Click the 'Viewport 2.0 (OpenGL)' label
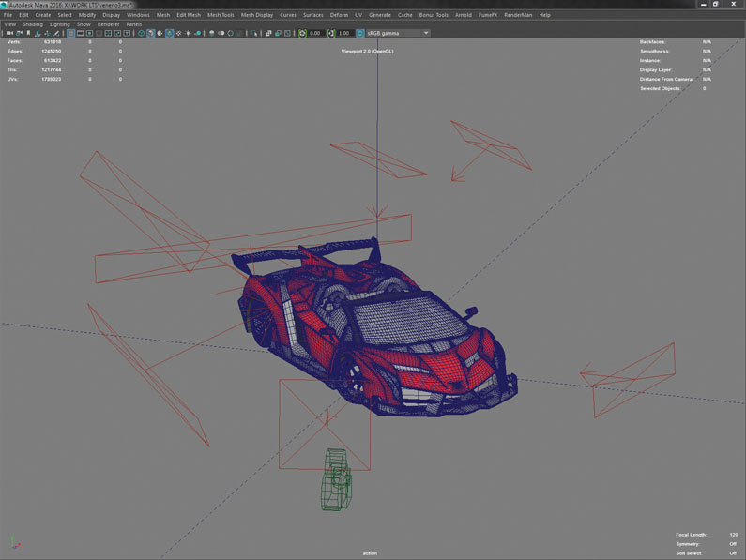Screen dimensions: 746x560 pyautogui.click(x=367, y=51)
